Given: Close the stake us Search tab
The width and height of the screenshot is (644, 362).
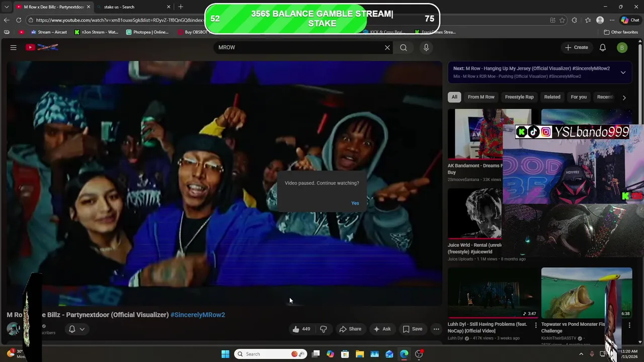Looking at the screenshot, I should (x=169, y=7).
